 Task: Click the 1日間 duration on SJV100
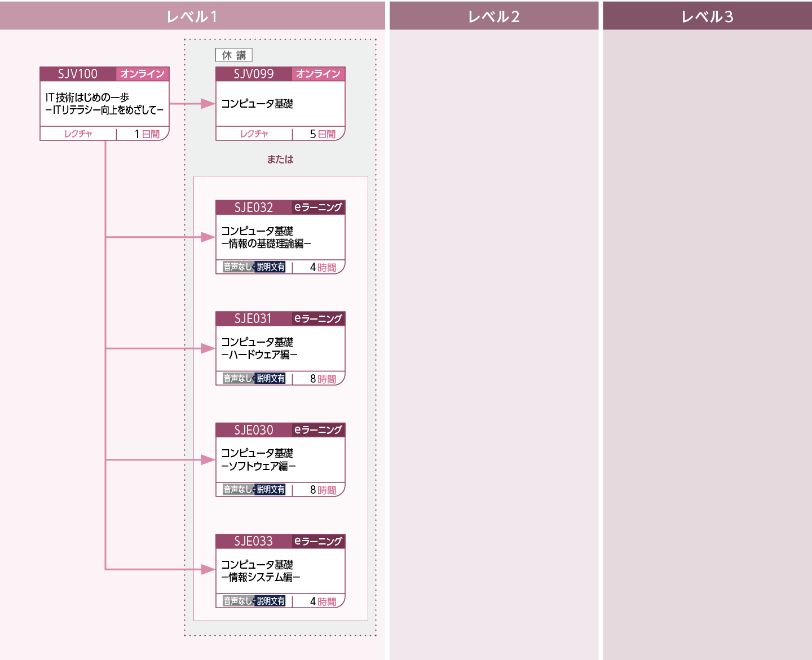pyautogui.click(x=147, y=134)
